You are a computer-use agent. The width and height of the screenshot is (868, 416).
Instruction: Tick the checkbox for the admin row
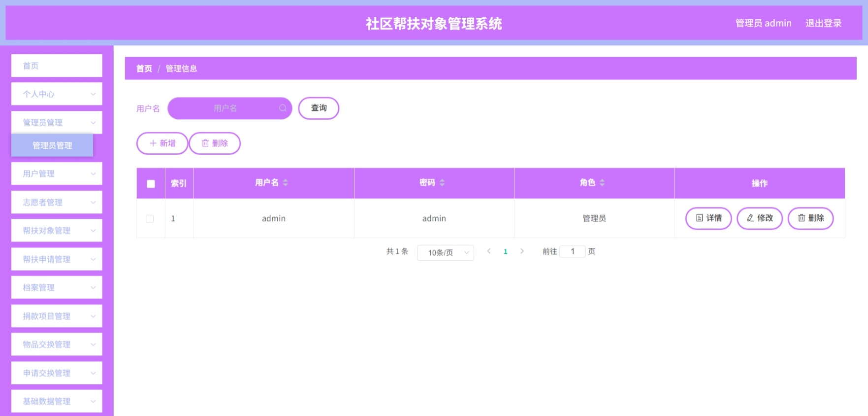tap(150, 218)
